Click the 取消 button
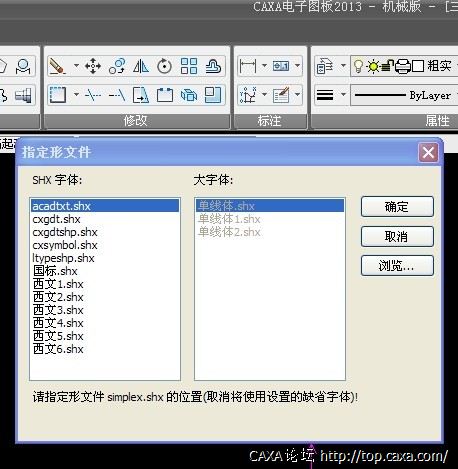This screenshot has height=469, width=458. click(397, 236)
